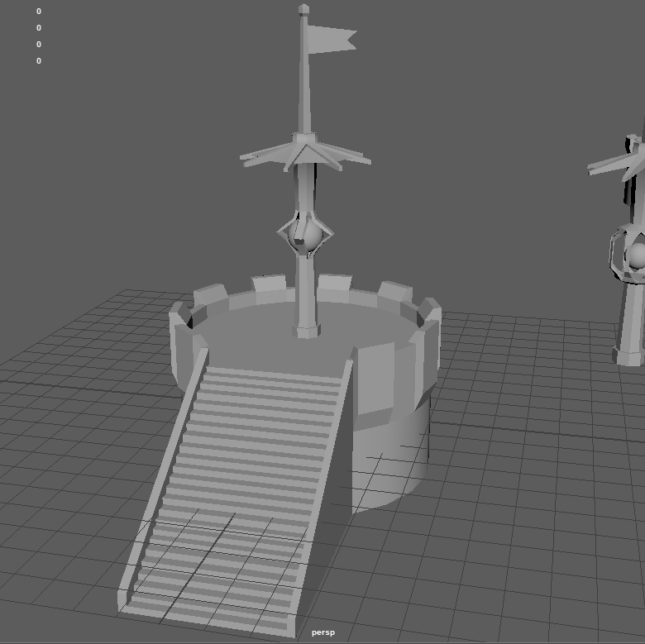This screenshot has height=644, width=645.
Task: Select the flag atop the pole
Action: 332,40
